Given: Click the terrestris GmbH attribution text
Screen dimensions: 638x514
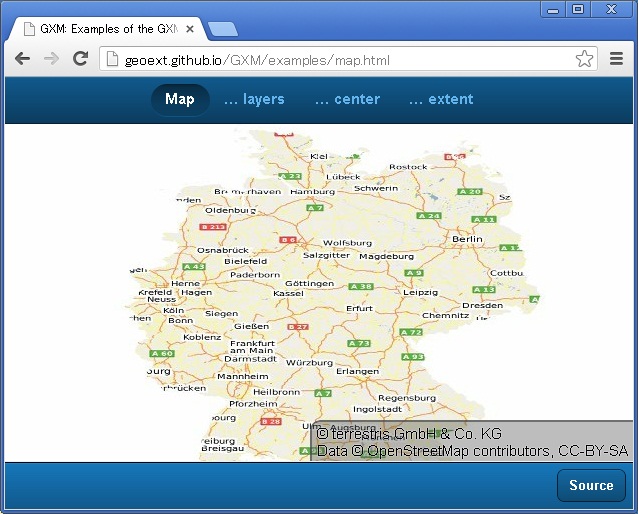Looking at the screenshot, I should (x=409, y=434).
